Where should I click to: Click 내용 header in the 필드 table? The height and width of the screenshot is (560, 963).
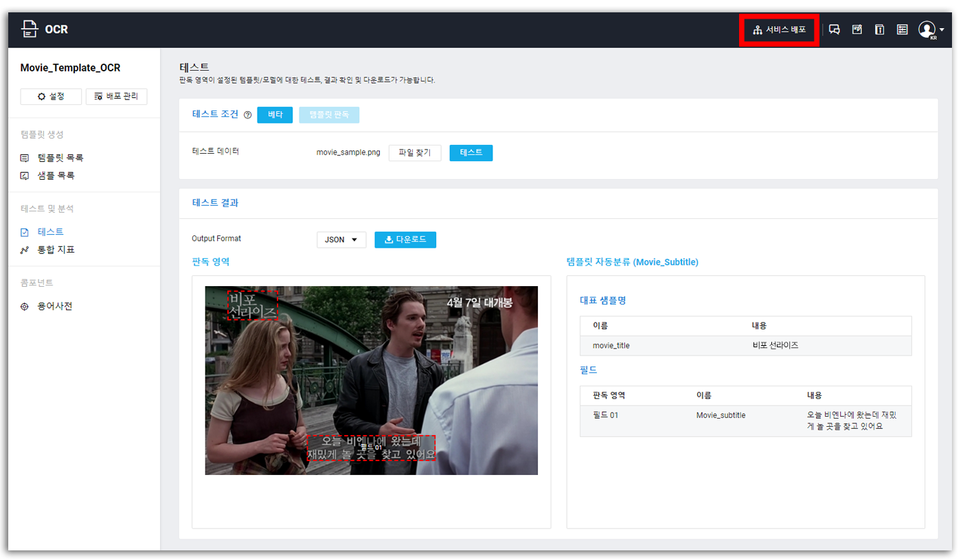(815, 395)
